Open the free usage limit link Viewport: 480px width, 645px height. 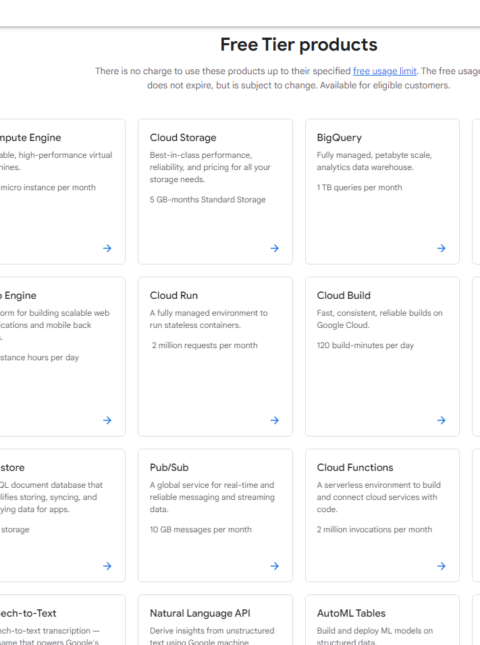[x=385, y=71]
